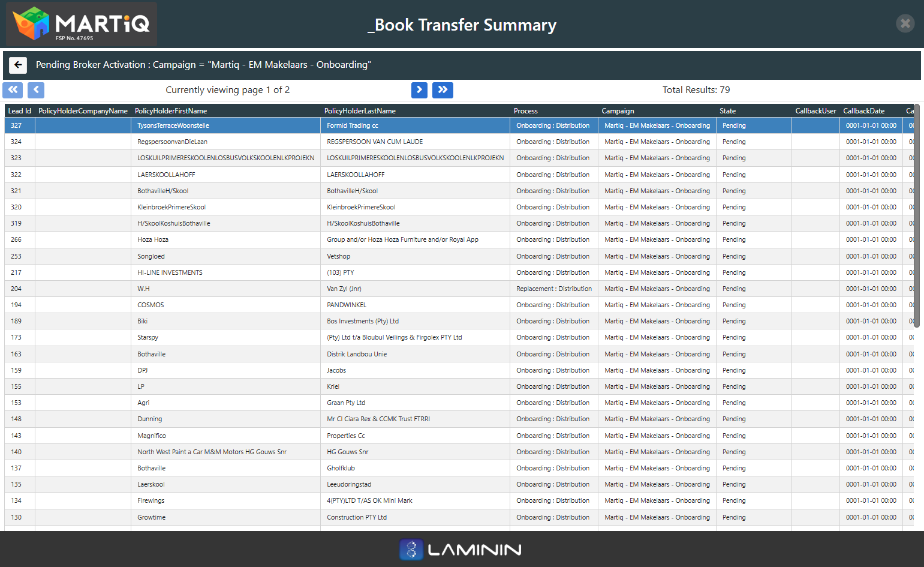Click the back arrow button
This screenshot has height=567, width=924.
[18, 65]
